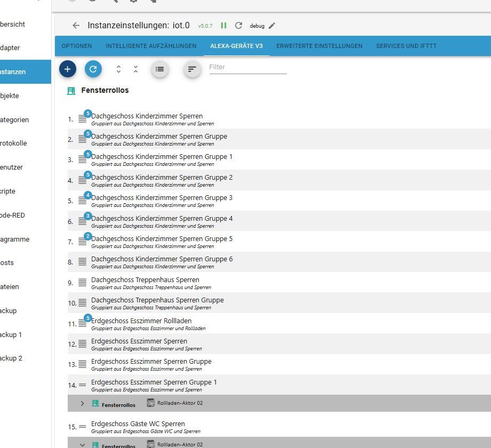Add a new Alexa device with plus button
The width and height of the screenshot is (491, 448).
pos(68,69)
